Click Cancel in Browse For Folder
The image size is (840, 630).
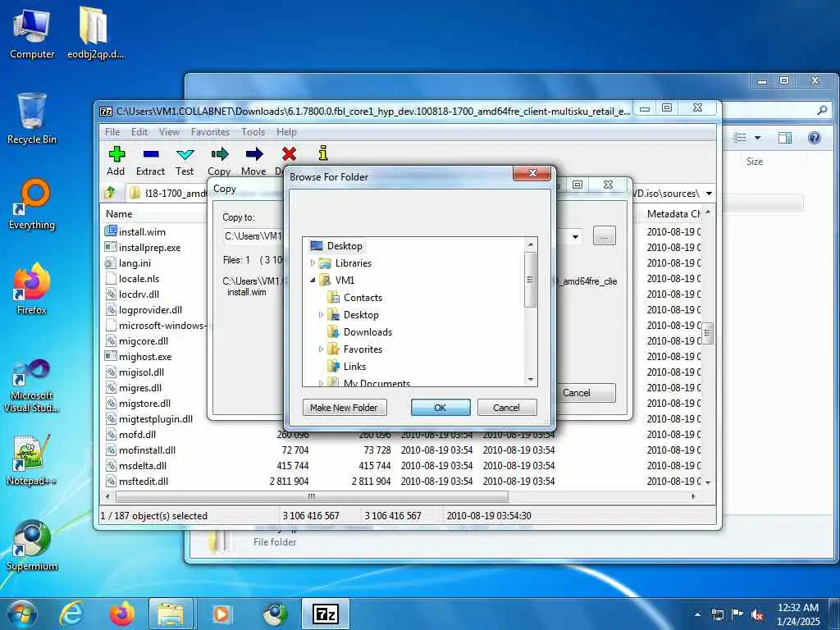[x=506, y=407]
